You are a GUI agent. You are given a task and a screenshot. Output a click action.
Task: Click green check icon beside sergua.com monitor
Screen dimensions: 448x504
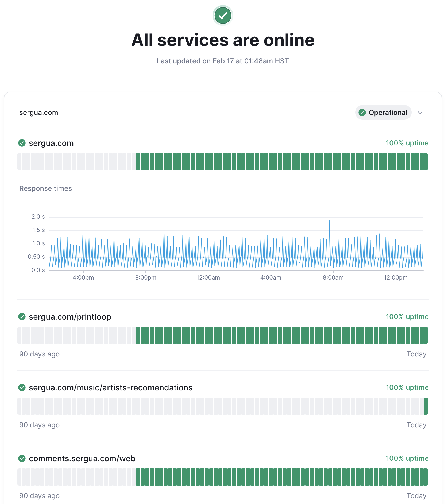point(22,143)
